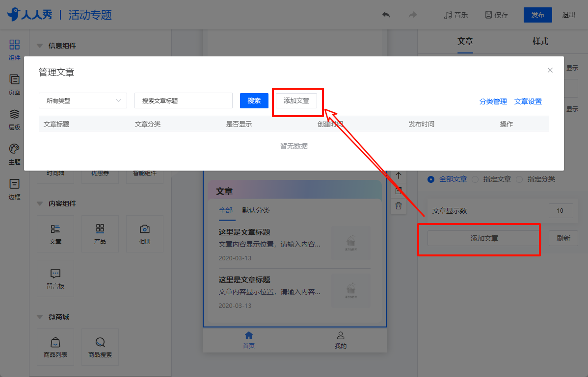Select the 商品列表 component
The width and height of the screenshot is (588, 377).
coord(55,347)
